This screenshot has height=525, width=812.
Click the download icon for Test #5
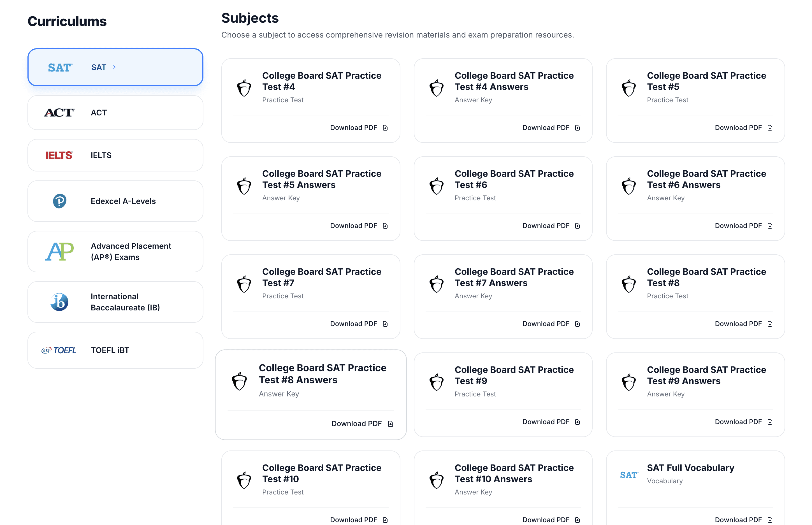click(770, 128)
